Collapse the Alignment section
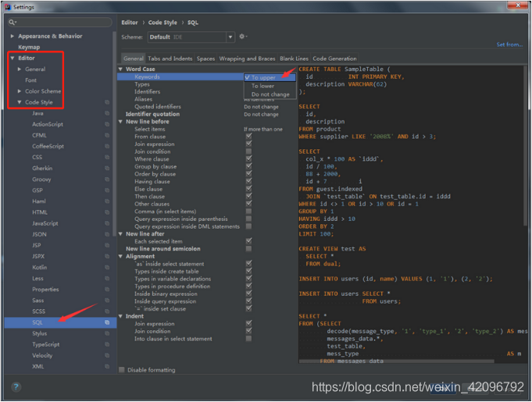The image size is (532, 402). [120, 256]
